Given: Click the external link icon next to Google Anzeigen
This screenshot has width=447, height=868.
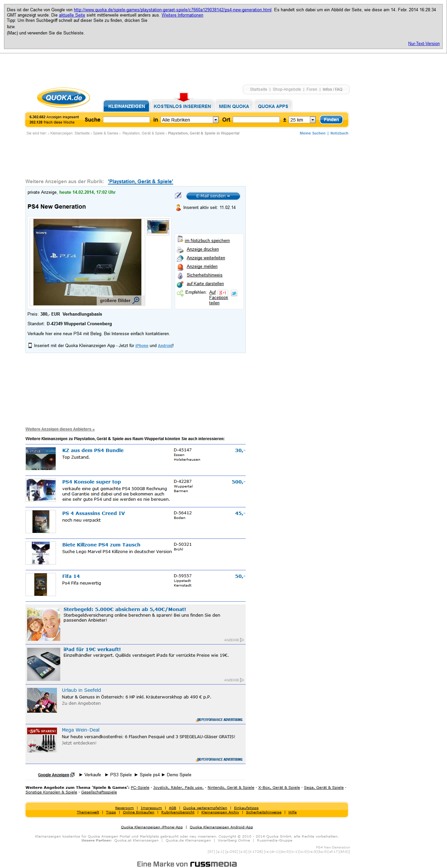Looking at the screenshot, I should (x=73, y=775).
